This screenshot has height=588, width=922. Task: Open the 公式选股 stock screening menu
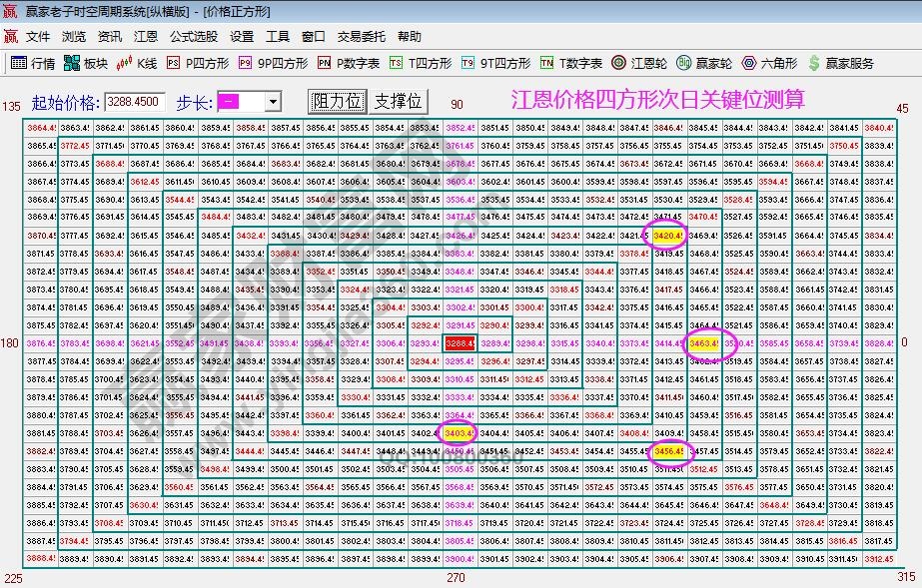point(194,35)
